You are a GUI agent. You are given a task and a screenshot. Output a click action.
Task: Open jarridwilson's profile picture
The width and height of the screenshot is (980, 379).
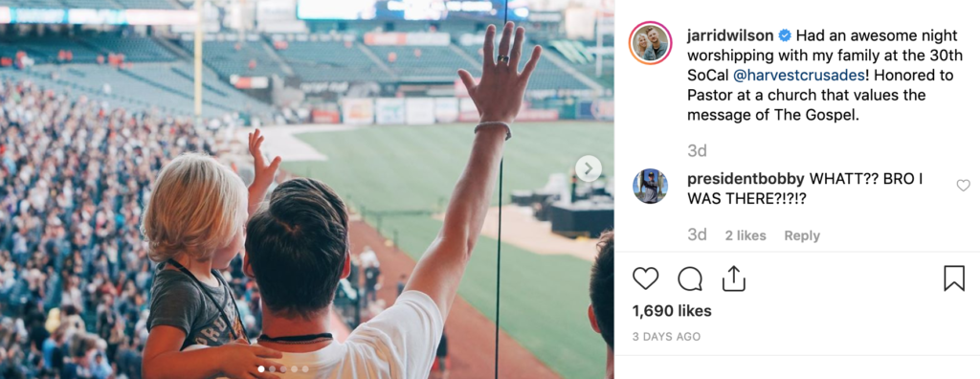[x=650, y=43]
